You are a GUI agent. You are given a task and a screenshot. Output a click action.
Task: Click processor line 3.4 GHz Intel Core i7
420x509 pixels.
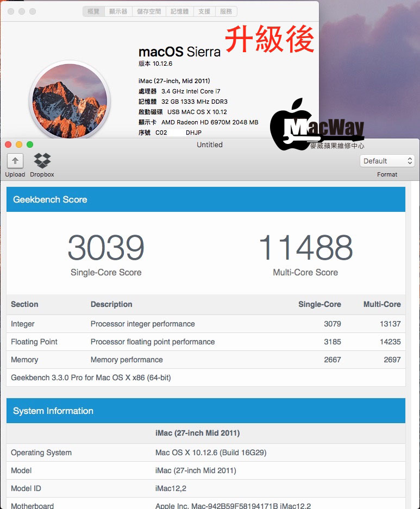click(191, 91)
